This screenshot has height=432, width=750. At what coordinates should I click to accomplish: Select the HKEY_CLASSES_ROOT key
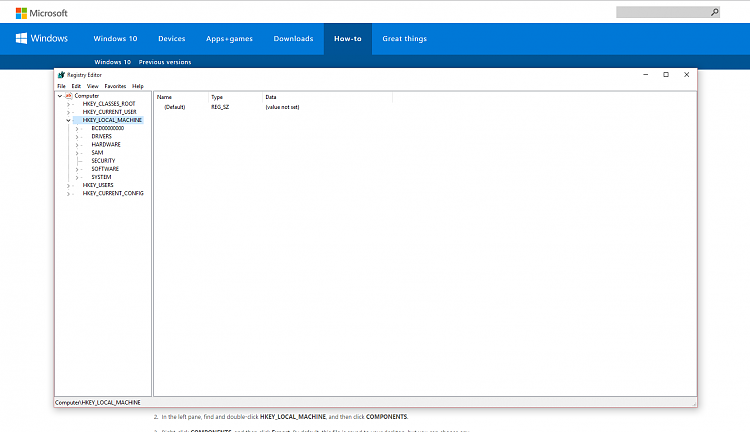point(109,104)
